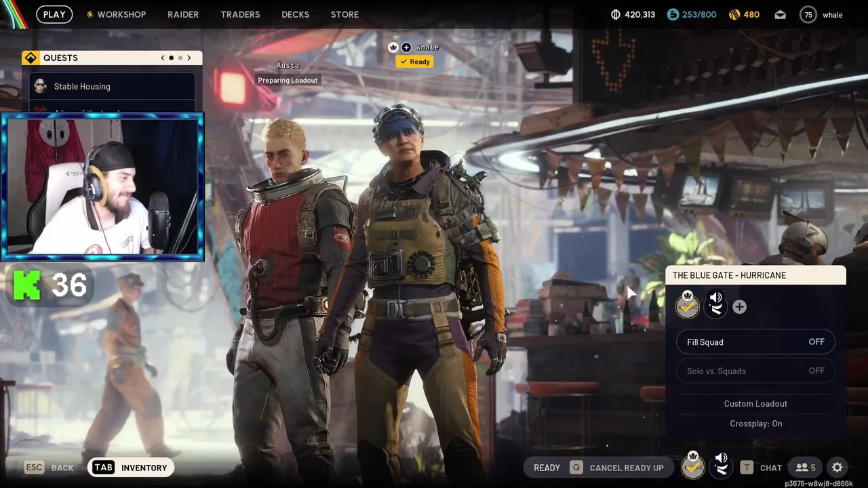Image resolution: width=868 pixels, height=488 pixels.
Task: Click the READY label at bottom
Action: pos(547,468)
